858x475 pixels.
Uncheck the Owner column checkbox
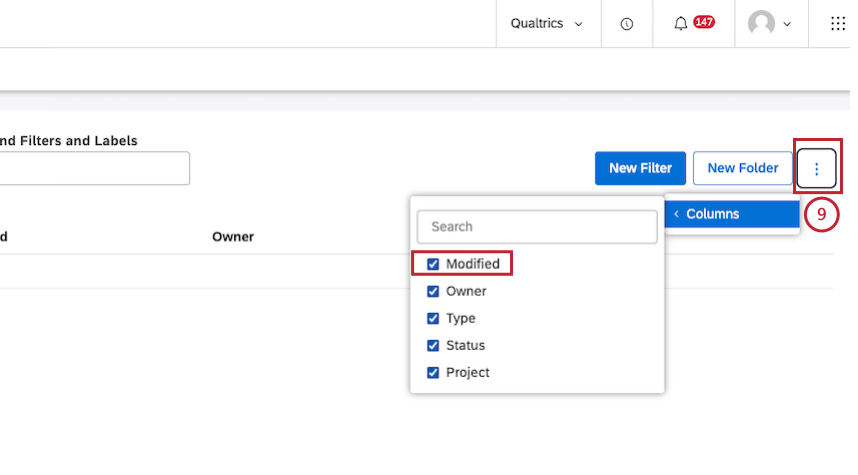click(433, 291)
